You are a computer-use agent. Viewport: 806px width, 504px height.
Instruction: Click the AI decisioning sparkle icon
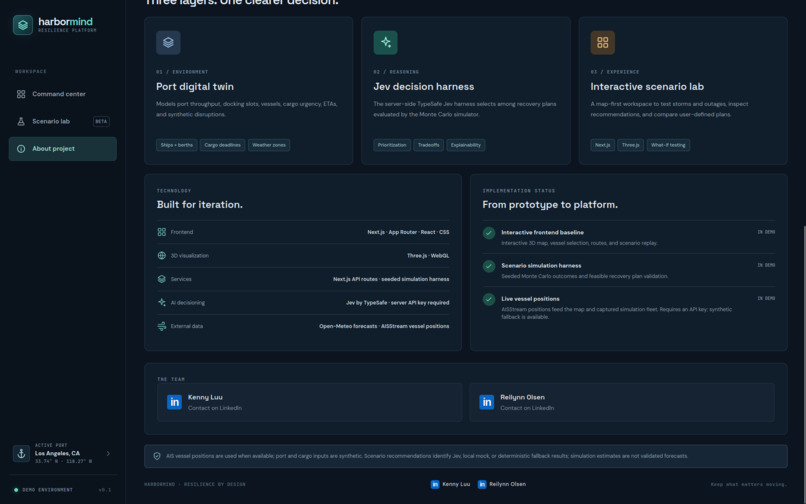coord(161,302)
